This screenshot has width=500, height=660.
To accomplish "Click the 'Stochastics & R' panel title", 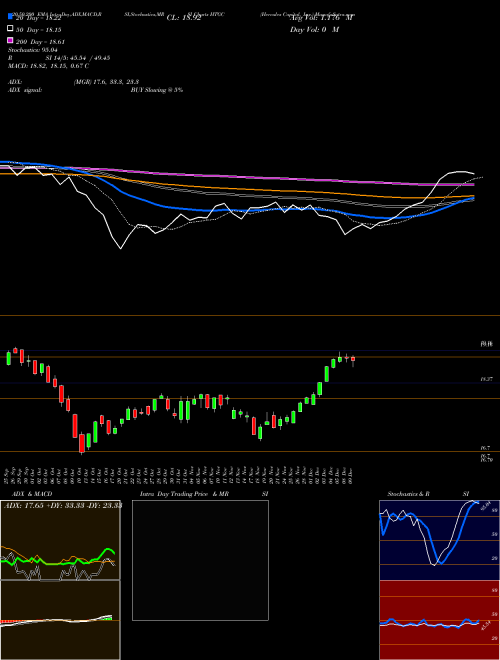I will 409,494.
